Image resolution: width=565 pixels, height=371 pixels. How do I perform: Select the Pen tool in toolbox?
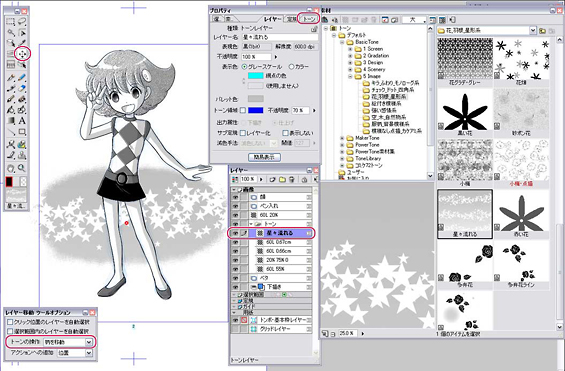(11, 77)
